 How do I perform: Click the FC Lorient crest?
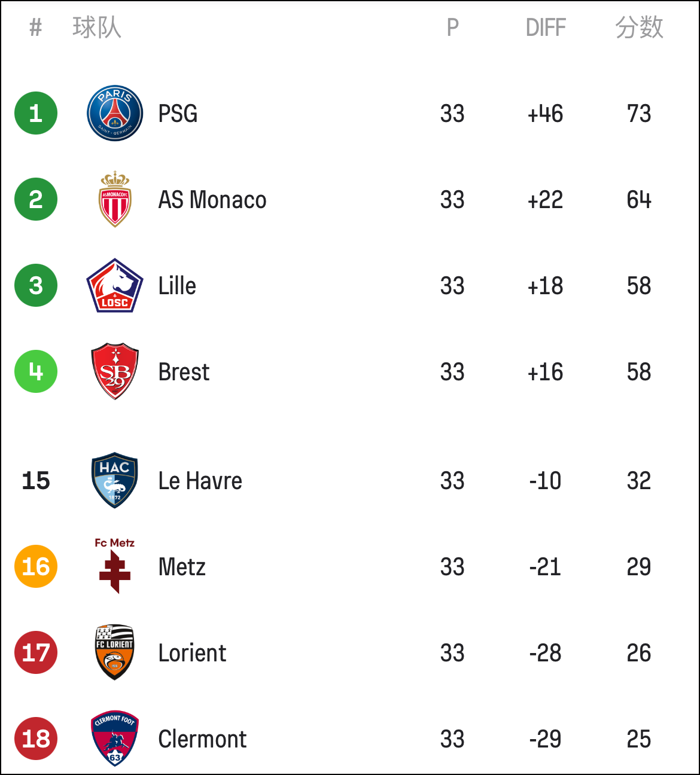115,652
